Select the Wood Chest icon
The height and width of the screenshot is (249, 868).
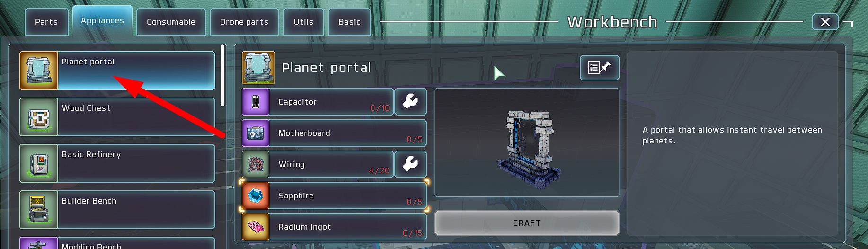[39, 117]
